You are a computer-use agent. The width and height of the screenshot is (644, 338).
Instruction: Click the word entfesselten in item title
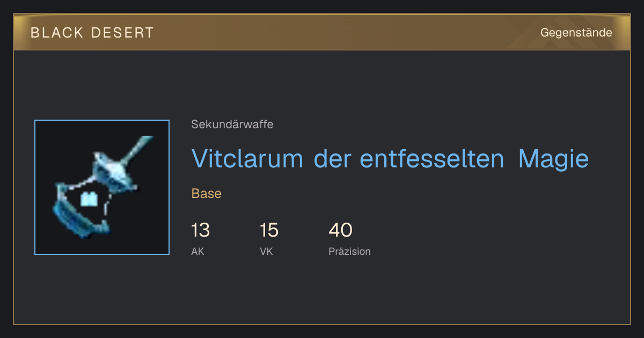tap(431, 158)
